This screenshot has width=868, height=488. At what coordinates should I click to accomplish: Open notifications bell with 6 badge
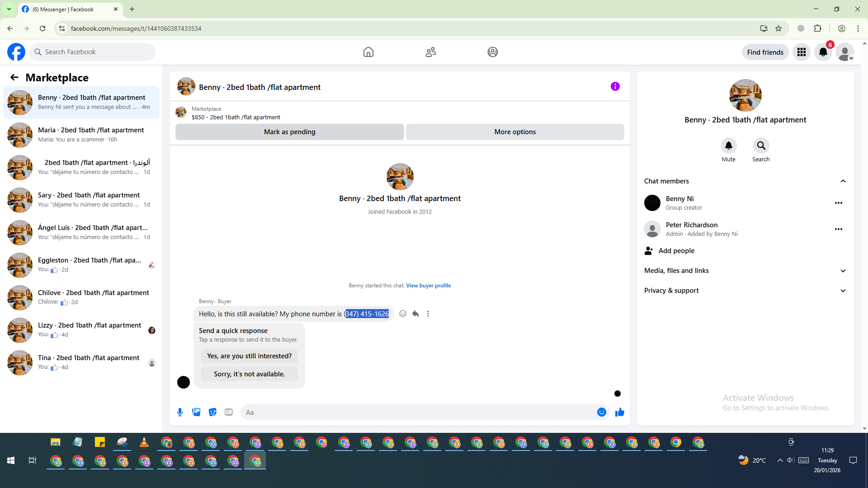[823, 52]
